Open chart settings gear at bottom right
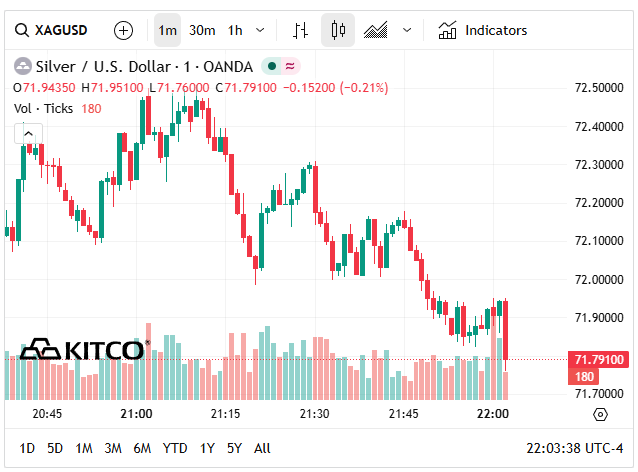The width and height of the screenshot is (638, 472). (600, 414)
